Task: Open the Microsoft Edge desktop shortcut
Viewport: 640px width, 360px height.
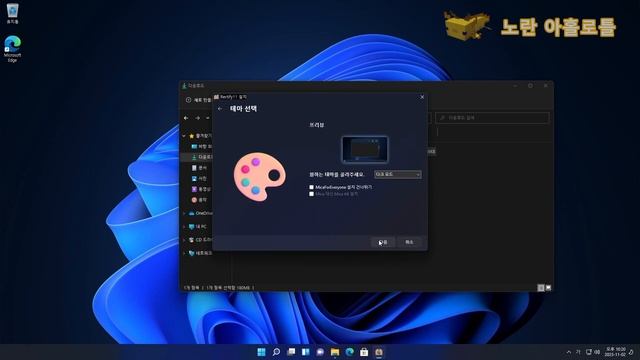Action: 12,49
